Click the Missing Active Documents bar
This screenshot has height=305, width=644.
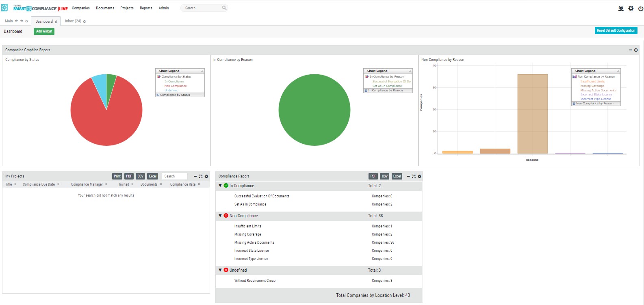coord(533,114)
